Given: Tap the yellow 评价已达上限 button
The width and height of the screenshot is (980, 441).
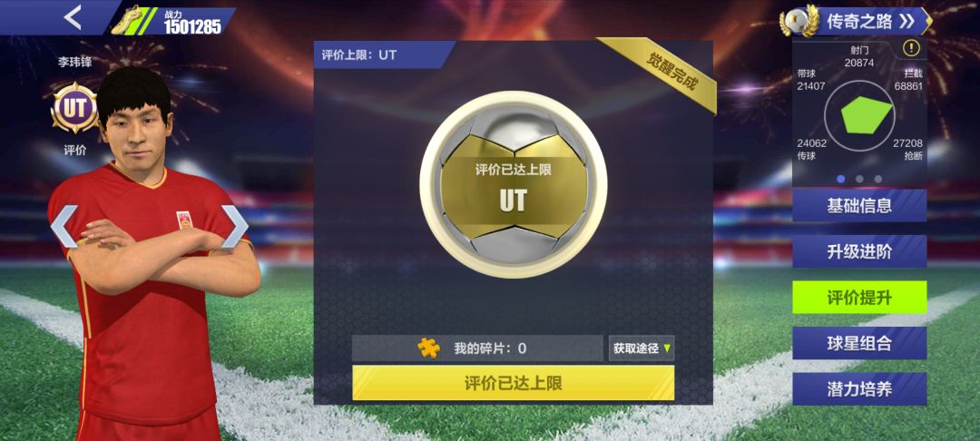Looking at the screenshot, I should coord(513,383).
